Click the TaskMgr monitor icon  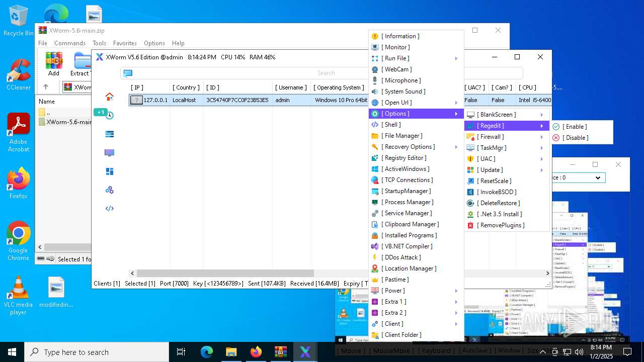pos(470,148)
